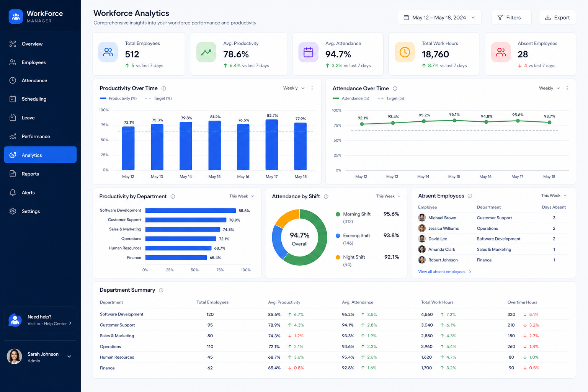This screenshot has height=392, width=588.
Task: Open the Reports page
Action: point(40,174)
